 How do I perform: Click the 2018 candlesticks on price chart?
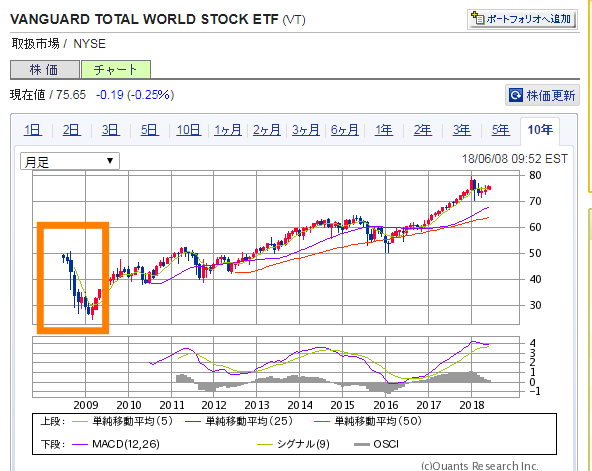tap(481, 189)
